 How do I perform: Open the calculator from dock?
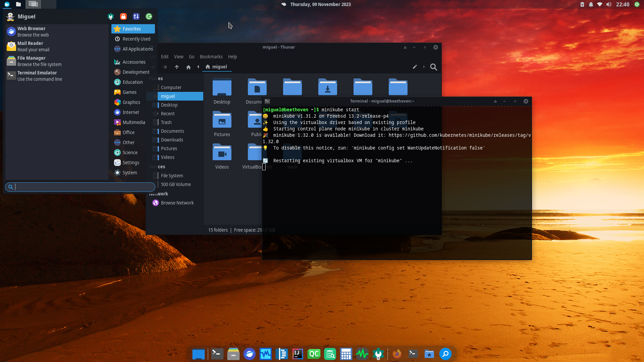click(346, 354)
